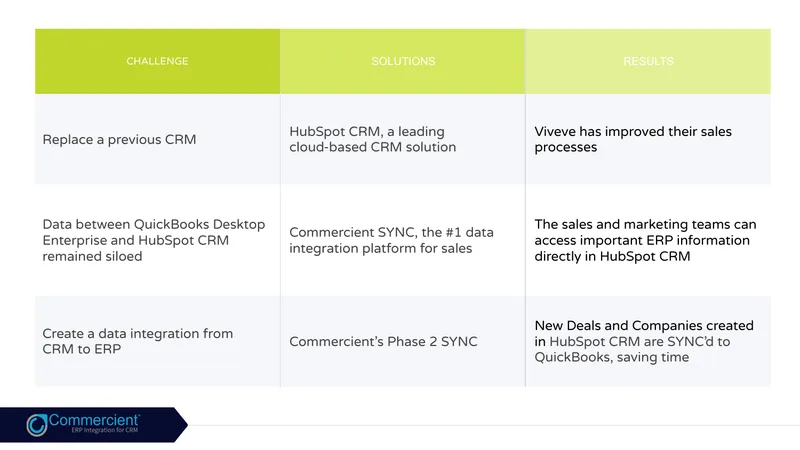Viewport: 800px width, 450px height.
Task: Select the 'Replace a previous CRM' cell
Action: [x=157, y=139]
